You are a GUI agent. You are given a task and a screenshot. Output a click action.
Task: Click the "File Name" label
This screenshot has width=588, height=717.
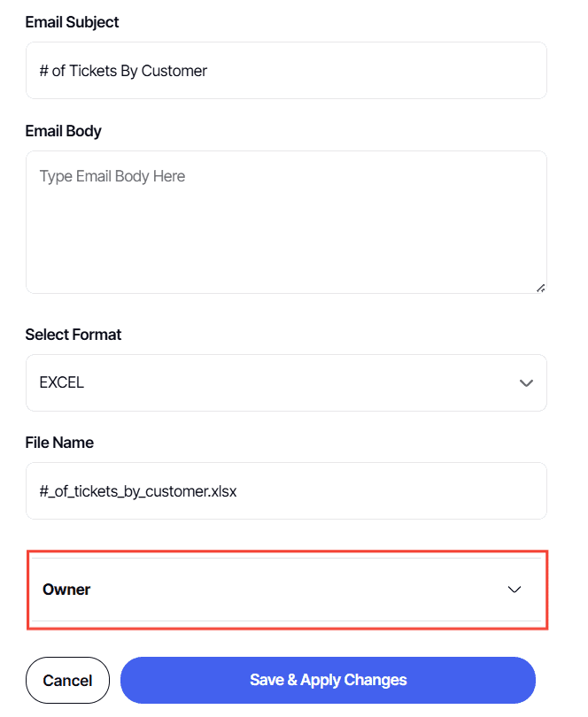click(59, 442)
